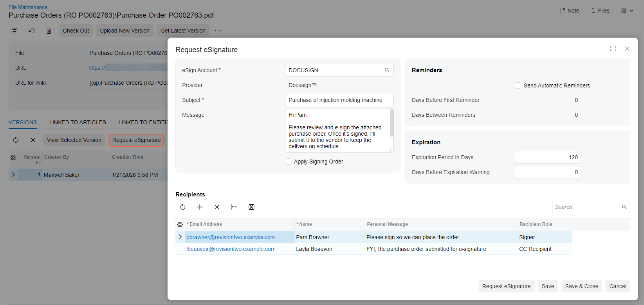Click the Subject input field
Image resolution: width=644 pixels, height=305 pixels.
339,100
